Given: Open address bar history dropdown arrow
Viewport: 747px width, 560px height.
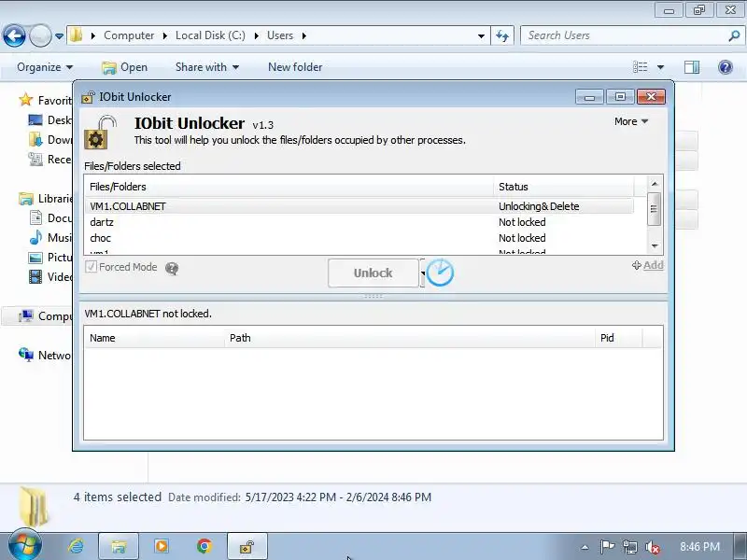Looking at the screenshot, I should point(481,35).
